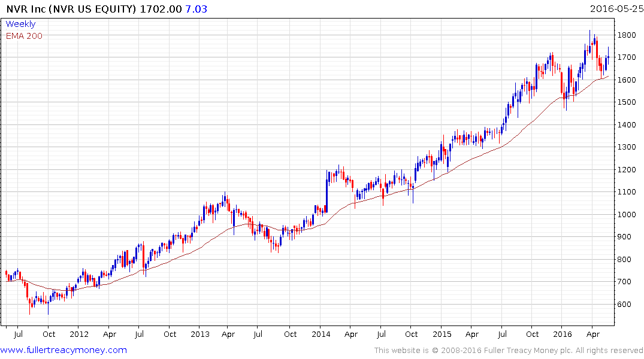Click the 1600 price axis label

(627, 80)
